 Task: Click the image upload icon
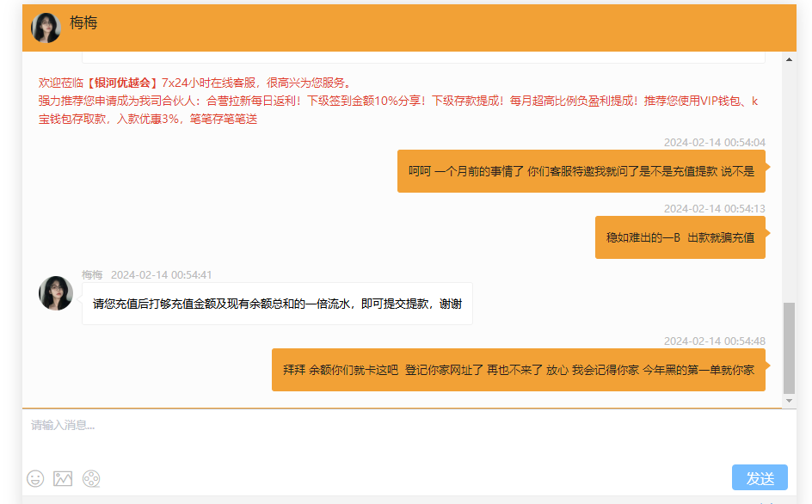63,478
